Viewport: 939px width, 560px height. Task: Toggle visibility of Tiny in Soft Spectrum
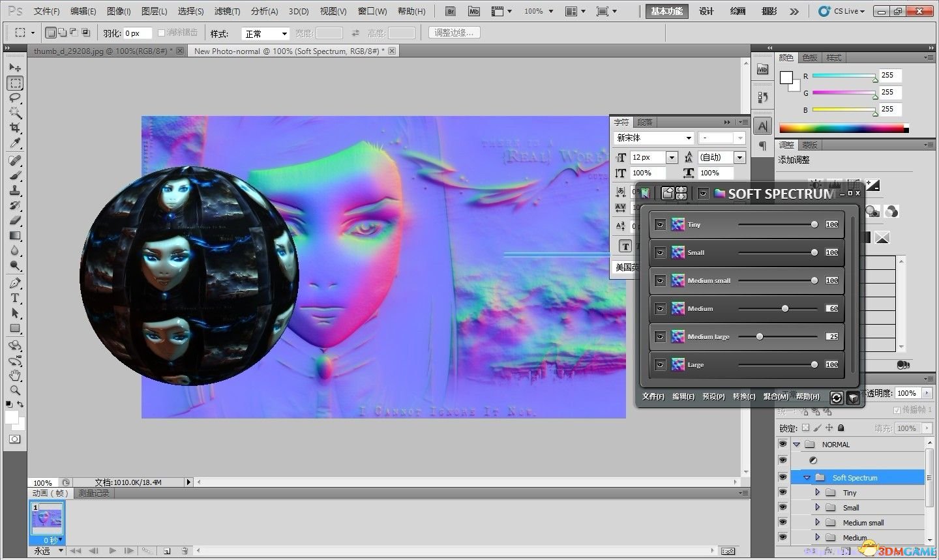660,224
